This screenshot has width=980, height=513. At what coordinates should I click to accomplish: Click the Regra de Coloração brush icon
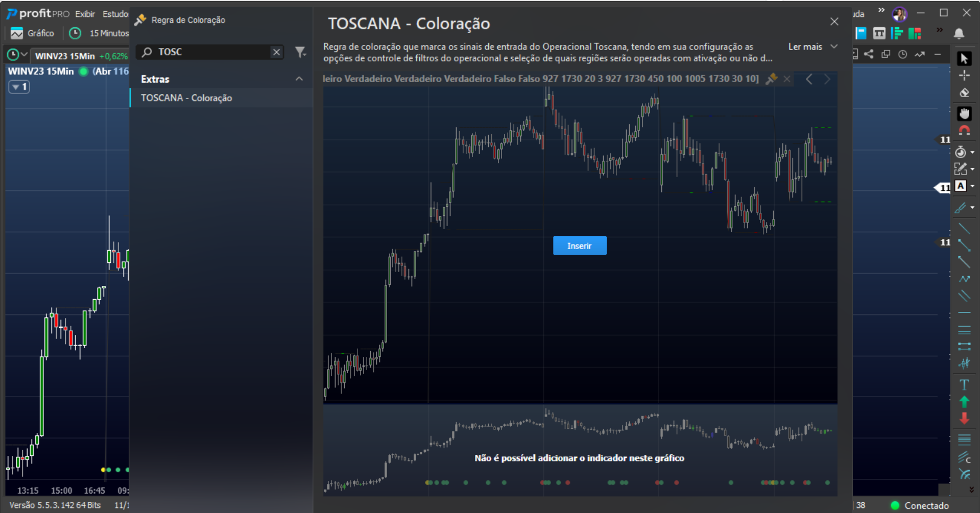[140, 20]
